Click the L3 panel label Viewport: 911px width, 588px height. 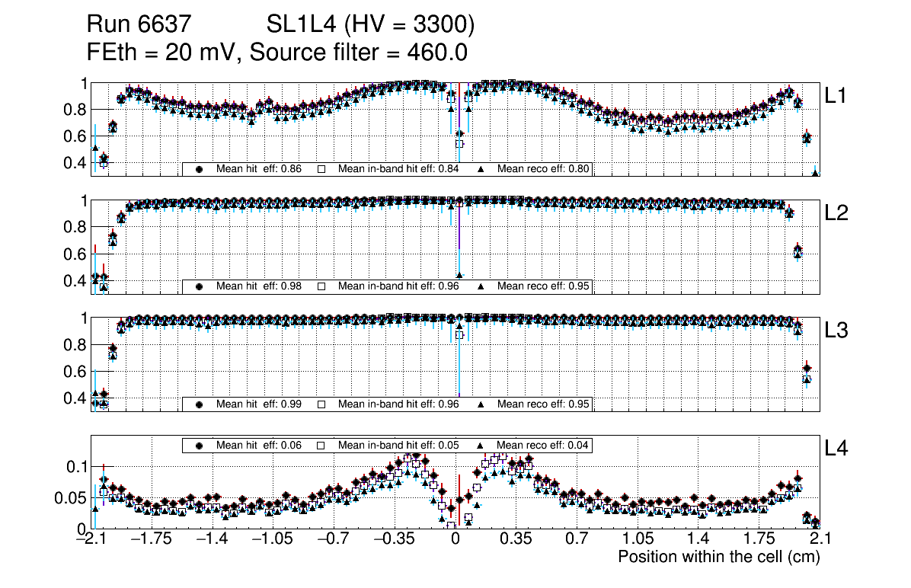pos(836,331)
